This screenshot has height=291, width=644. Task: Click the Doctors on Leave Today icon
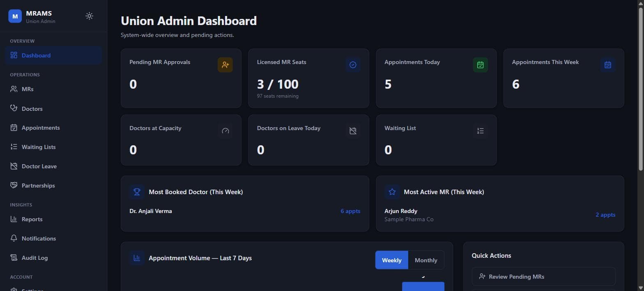coord(353,131)
